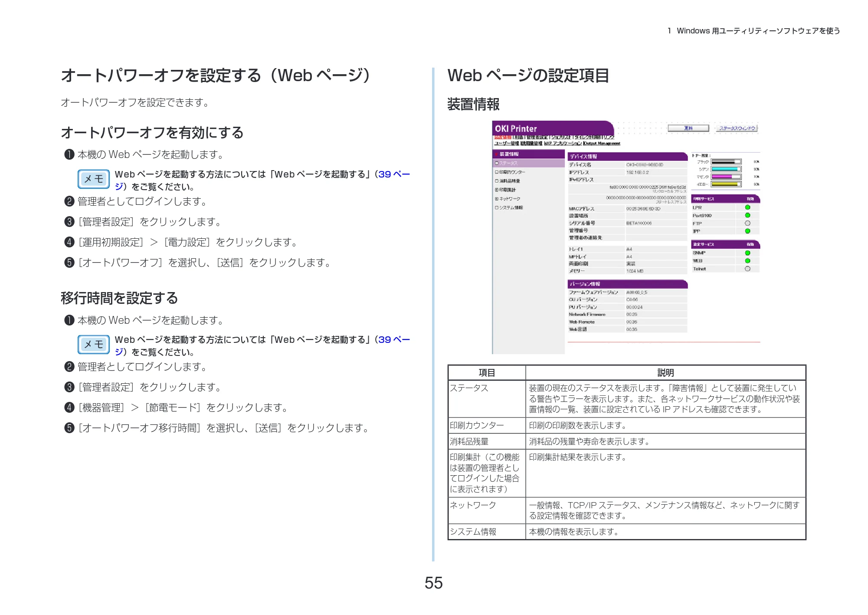Click the 消耗品残量 table row label
This screenshot has width=868, height=615.
pos(469,441)
